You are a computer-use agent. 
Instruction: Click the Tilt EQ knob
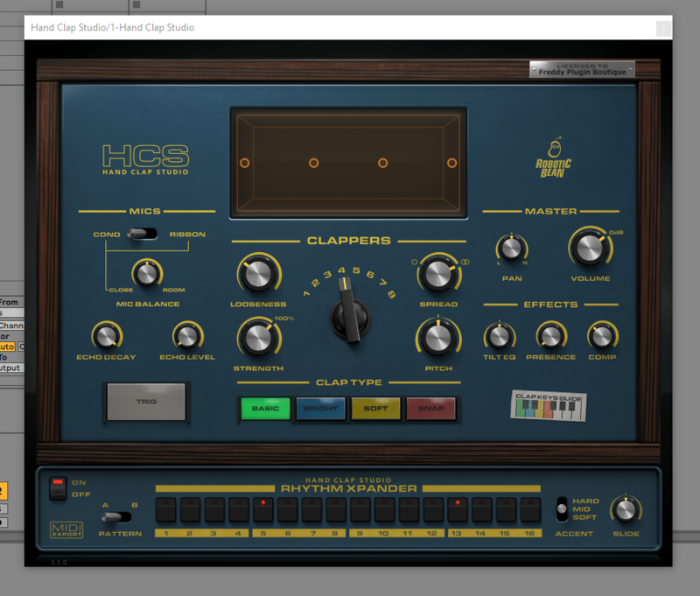(x=499, y=336)
